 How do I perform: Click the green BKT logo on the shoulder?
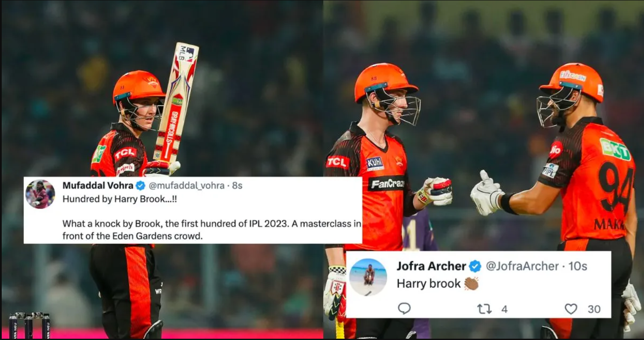coord(616,149)
